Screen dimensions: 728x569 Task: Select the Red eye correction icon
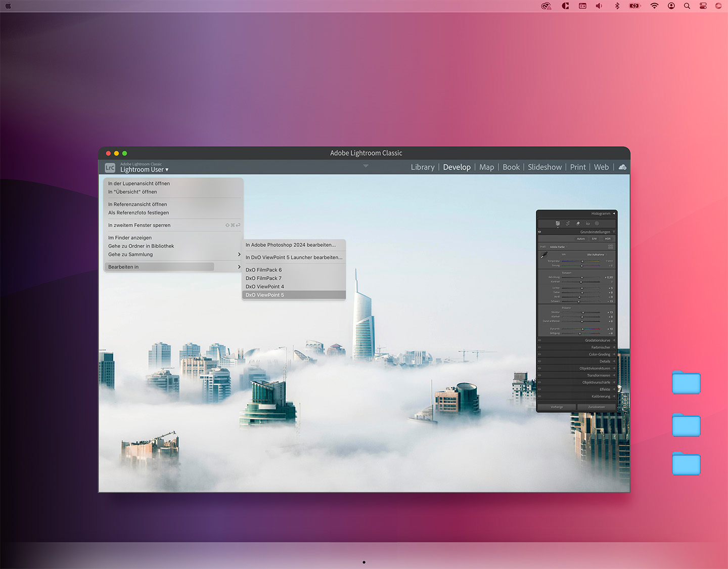coord(587,223)
